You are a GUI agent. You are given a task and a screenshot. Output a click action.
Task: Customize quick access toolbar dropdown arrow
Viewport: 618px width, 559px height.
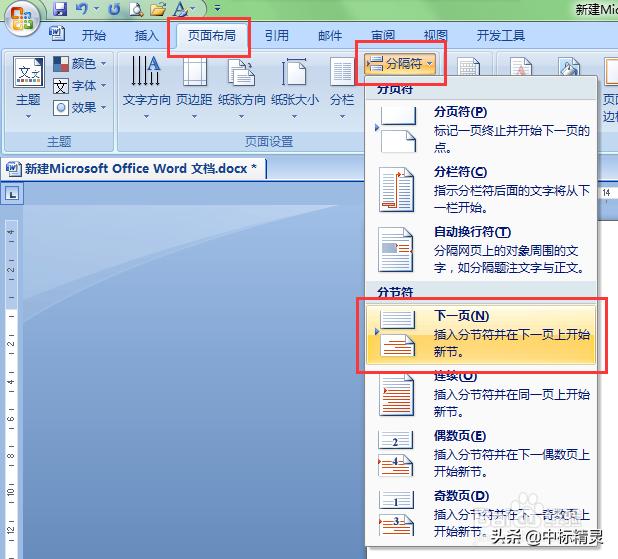coord(218,8)
